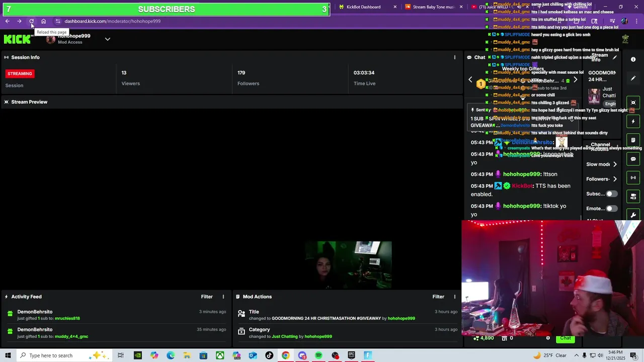
Task: Open Chrome three-dot menu
Action: coord(637,21)
